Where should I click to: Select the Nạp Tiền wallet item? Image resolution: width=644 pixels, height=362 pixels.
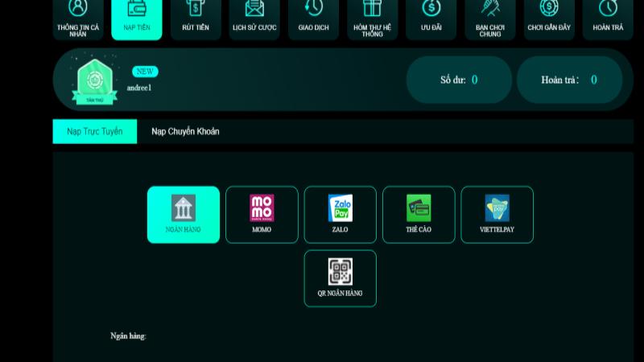tap(137, 19)
